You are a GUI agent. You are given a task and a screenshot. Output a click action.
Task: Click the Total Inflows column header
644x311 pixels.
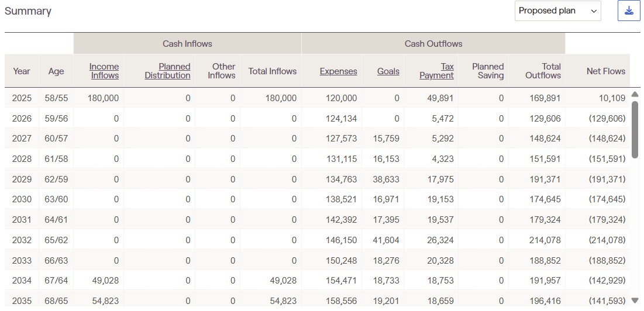272,71
